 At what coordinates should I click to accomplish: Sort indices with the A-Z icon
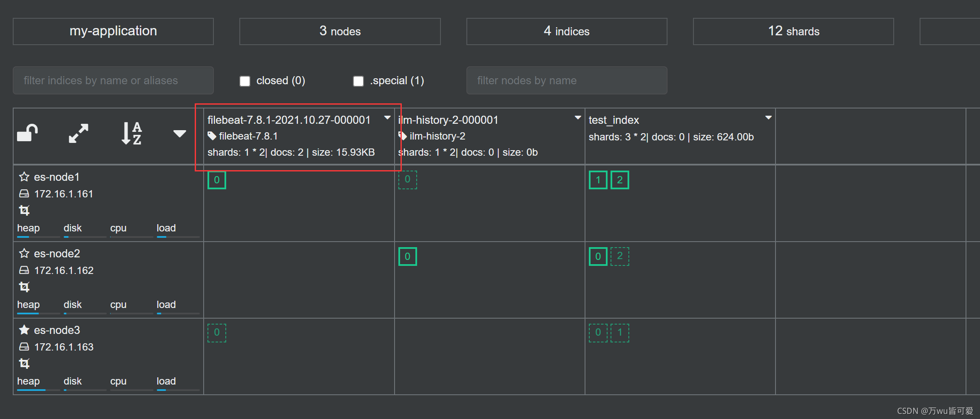pyautogui.click(x=131, y=133)
